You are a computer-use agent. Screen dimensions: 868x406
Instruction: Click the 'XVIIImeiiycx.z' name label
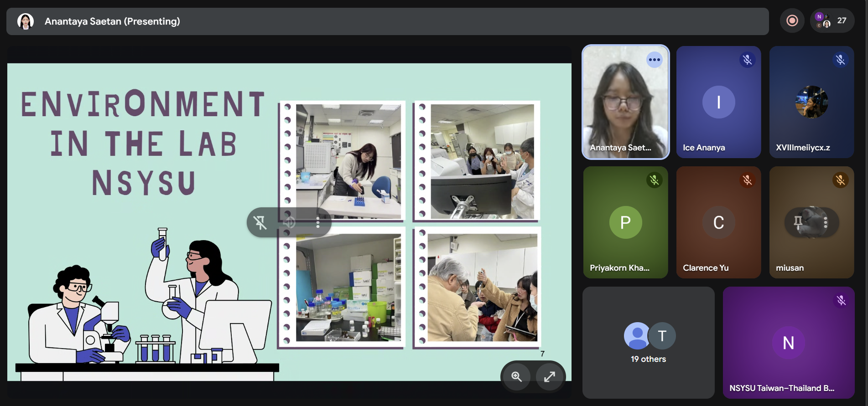point(803,148)
